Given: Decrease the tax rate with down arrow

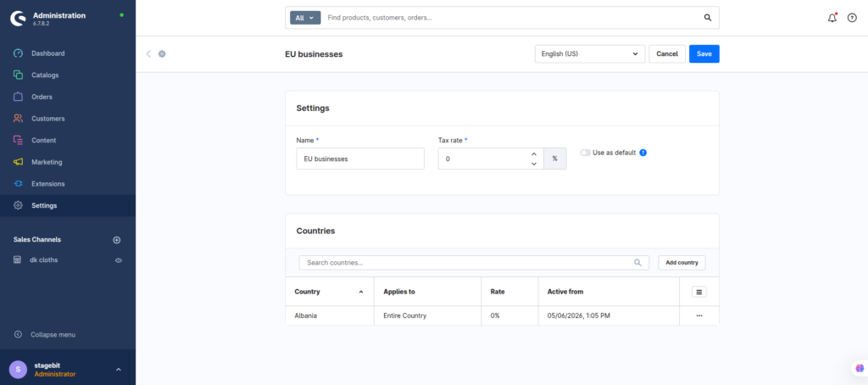Looking at the screenshot, I should pyautogui.click(x=534, y=164).
